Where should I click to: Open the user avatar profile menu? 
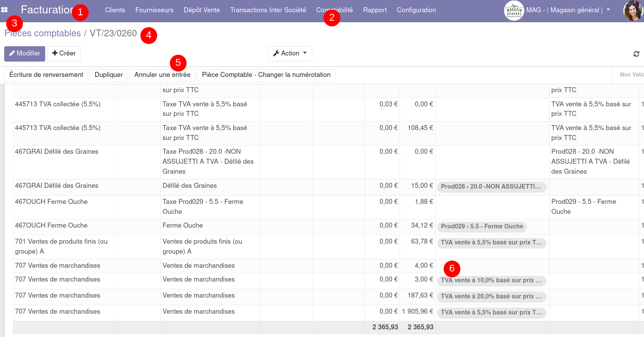[633, 10]
